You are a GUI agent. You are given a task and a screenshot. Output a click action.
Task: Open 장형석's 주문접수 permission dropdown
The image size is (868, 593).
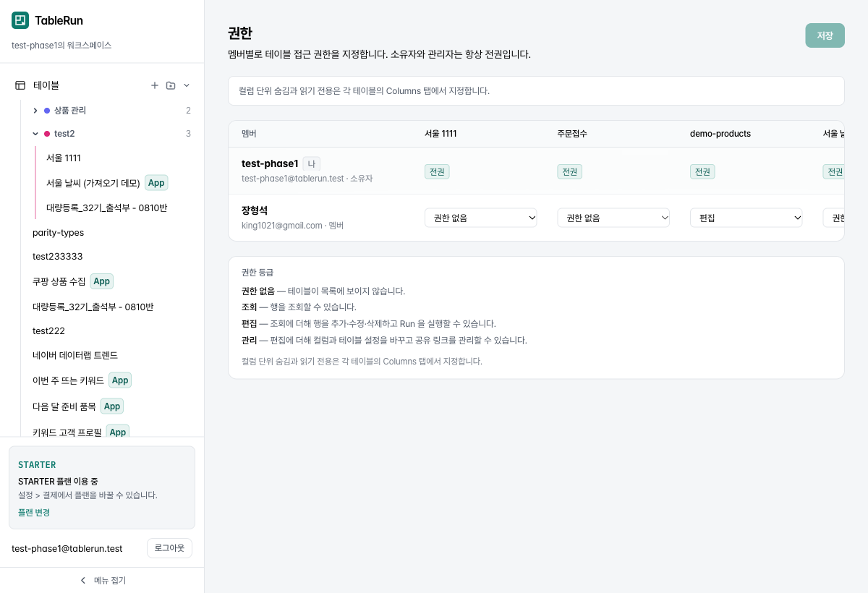pyautogui.click(x=613, y=218)
